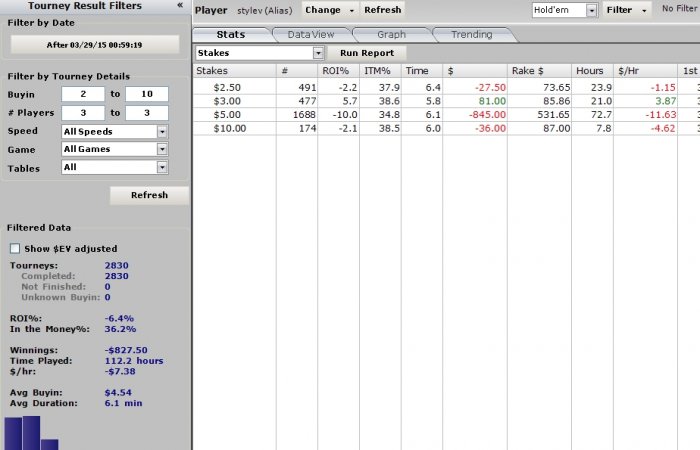Switch to the Graph tab
The image size is (700, 450).
tap(392, 34)
